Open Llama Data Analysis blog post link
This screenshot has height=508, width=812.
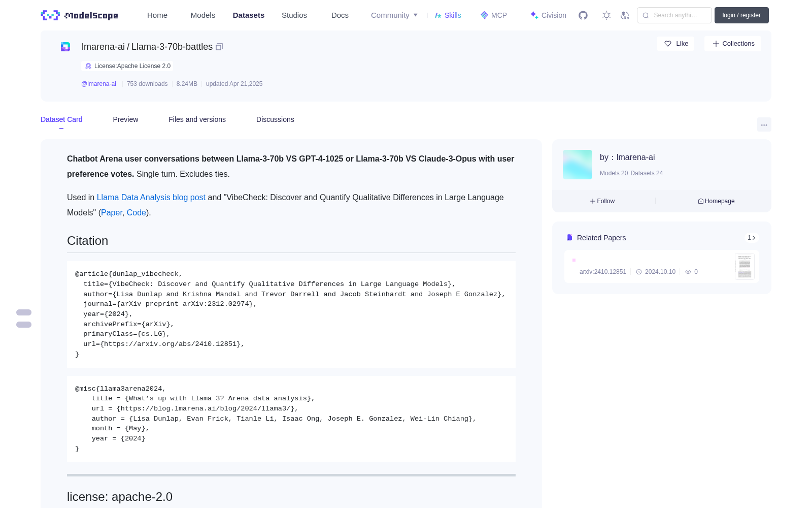pyautogui.click(x=151, y=197)
